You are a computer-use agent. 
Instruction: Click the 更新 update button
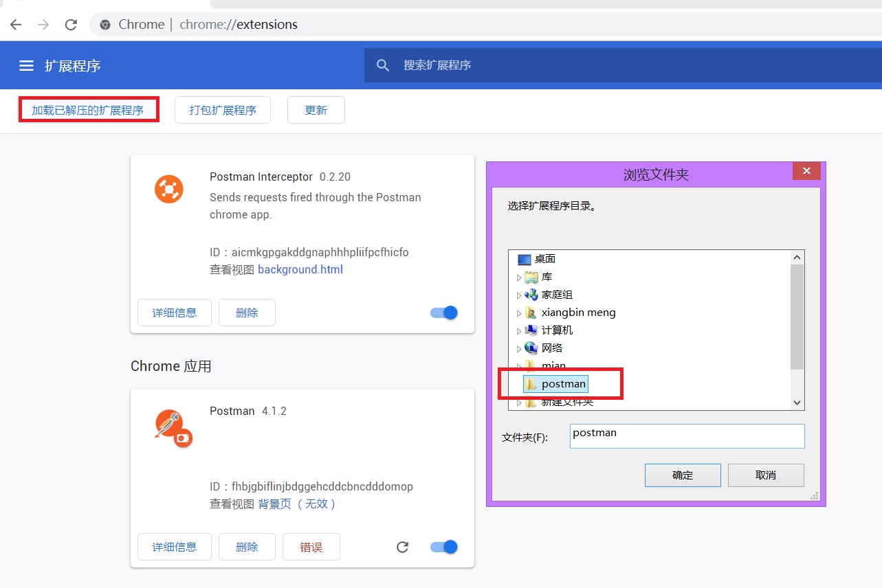click(x=316, y=110)
